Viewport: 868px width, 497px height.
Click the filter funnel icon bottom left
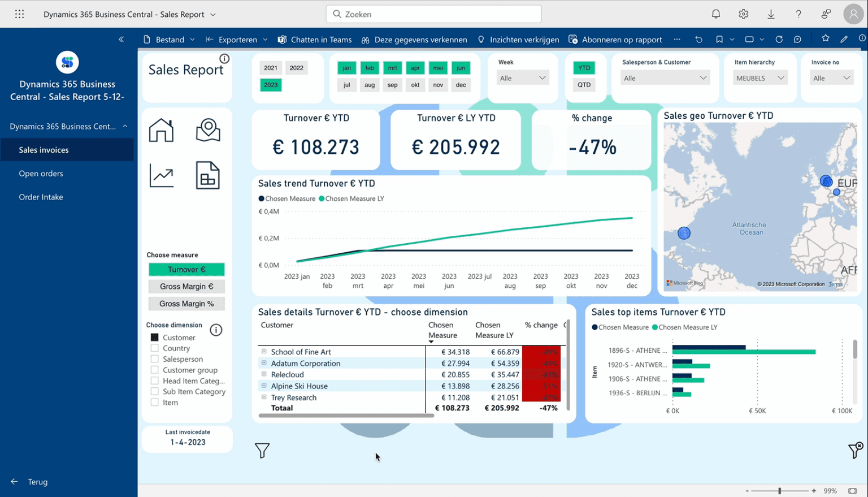click(262, 450)
